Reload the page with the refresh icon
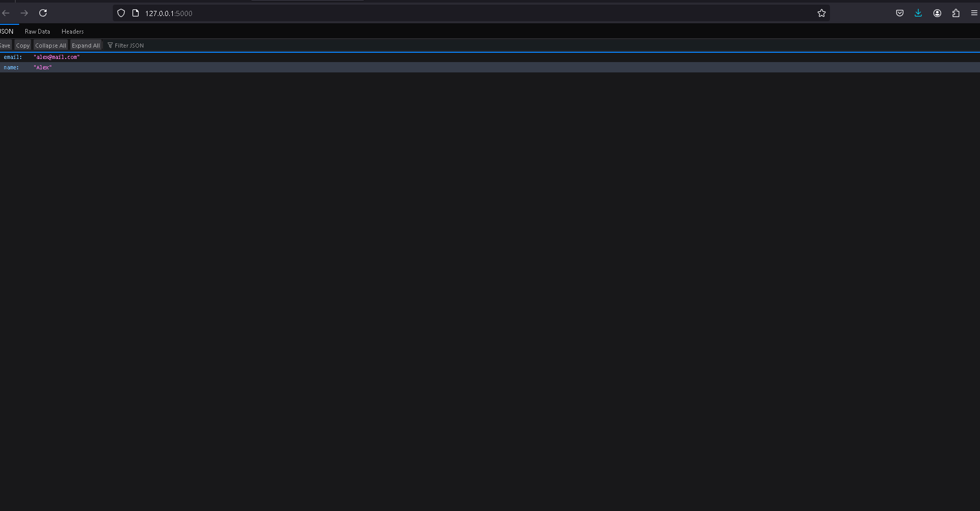Screen dimensions: 980x511 point(43,13)
